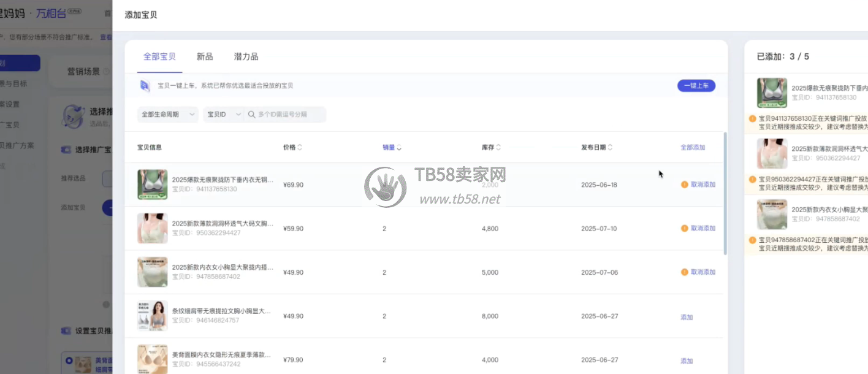Click the 销量 column sort icon
This screenshot has width=868, height=374.
coord(400,147)
